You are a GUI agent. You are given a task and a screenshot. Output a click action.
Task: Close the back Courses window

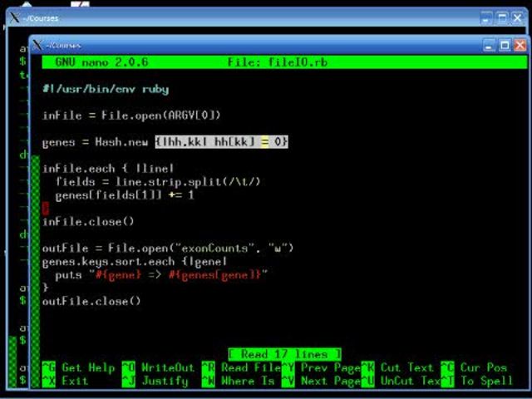click(x=517, y=18)
